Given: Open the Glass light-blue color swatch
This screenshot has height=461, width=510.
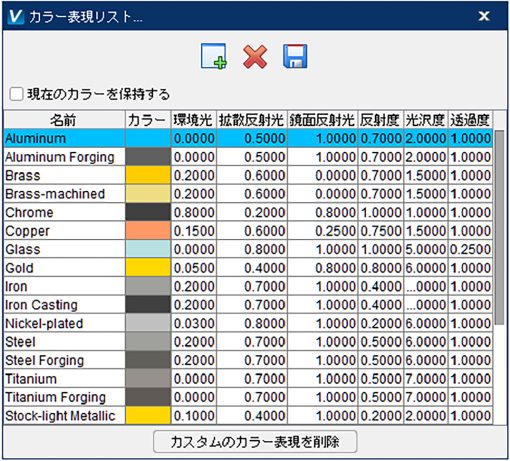Looking at the screenshot, I should (x=148, y=249).
